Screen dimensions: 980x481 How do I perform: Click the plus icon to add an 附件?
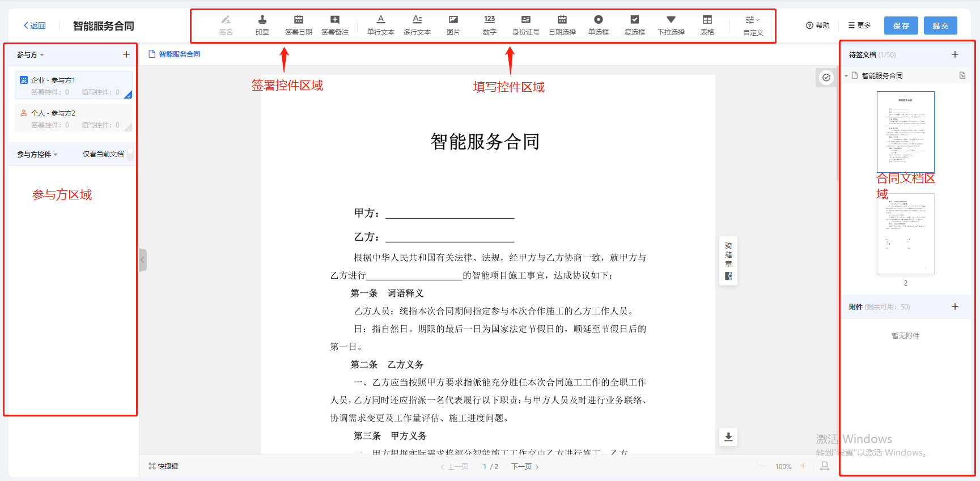click(955, 307)
